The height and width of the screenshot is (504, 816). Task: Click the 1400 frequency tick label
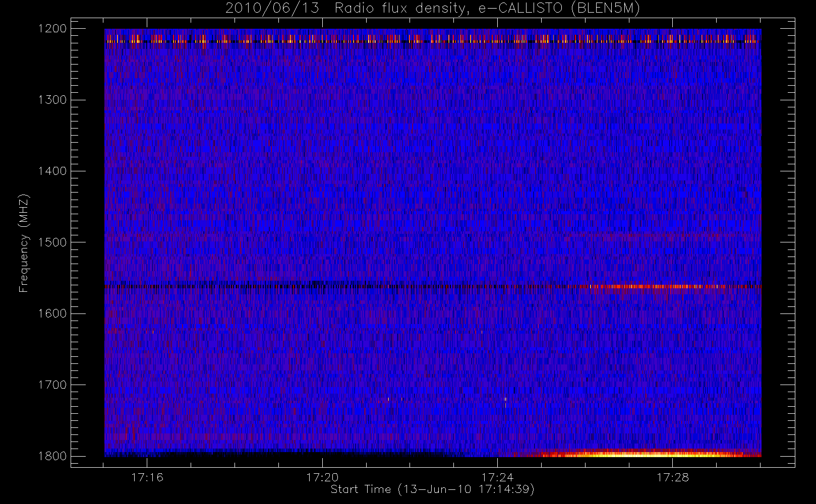52,171
